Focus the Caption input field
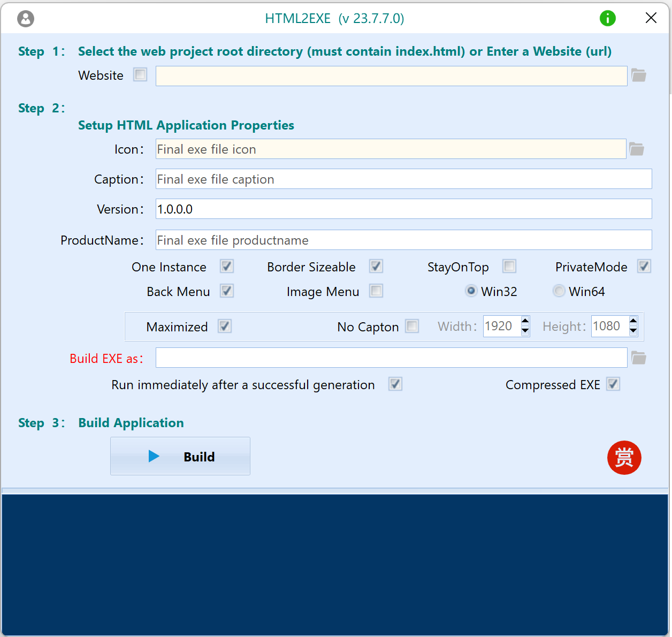Viewport: 672px width, 637px height. pos(404,179)
